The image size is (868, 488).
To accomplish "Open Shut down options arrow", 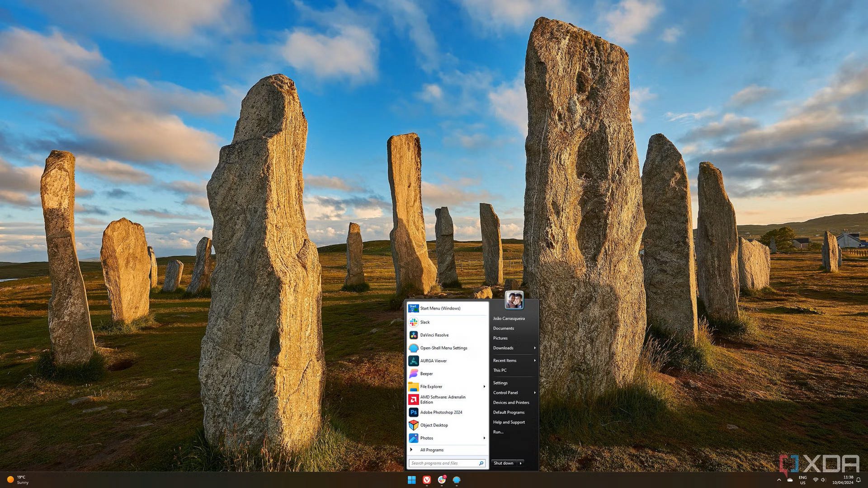I will pyautogui.click(x=521, y=463).
